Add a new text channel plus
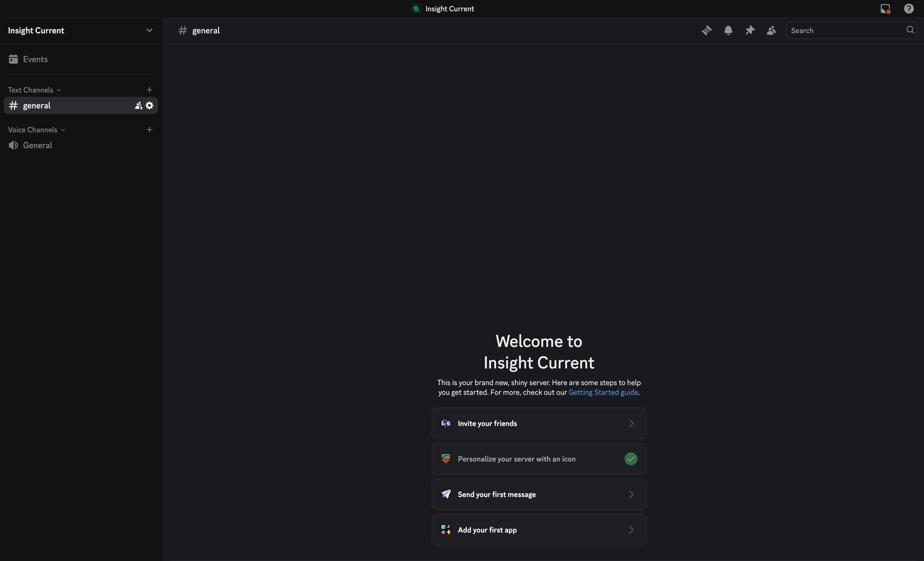 tap(149, 90)
